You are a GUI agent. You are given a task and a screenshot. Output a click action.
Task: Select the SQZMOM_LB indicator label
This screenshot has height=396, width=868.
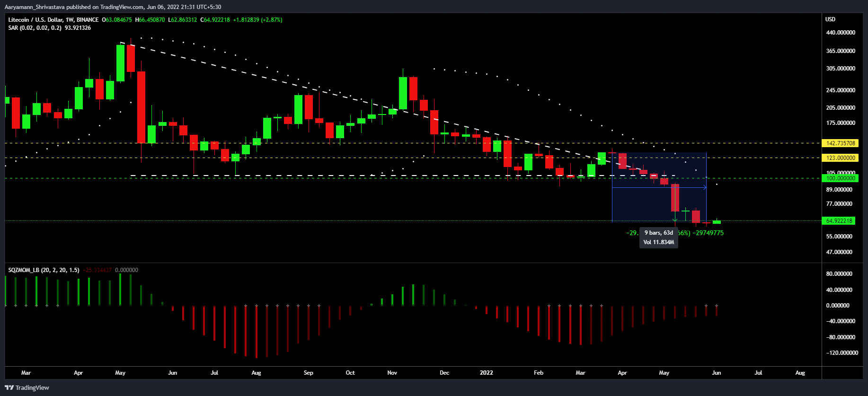(x=44, y=270)
